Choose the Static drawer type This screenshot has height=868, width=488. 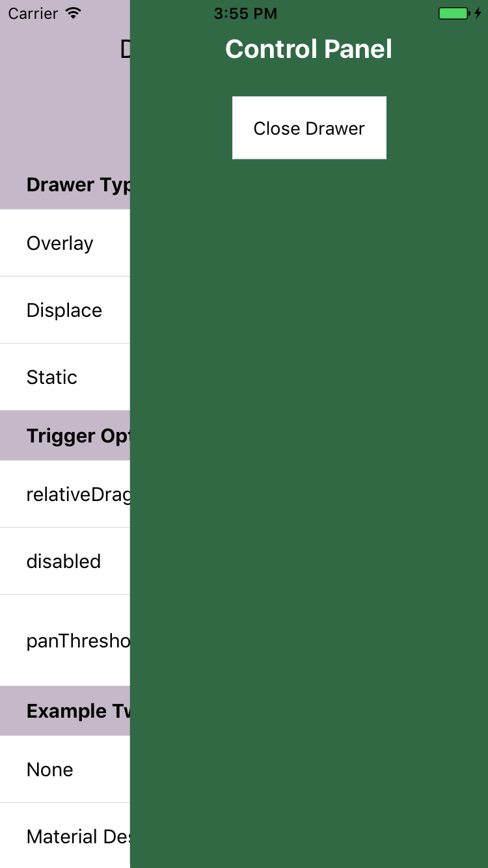pyautogui.click(x=51, y=377)
